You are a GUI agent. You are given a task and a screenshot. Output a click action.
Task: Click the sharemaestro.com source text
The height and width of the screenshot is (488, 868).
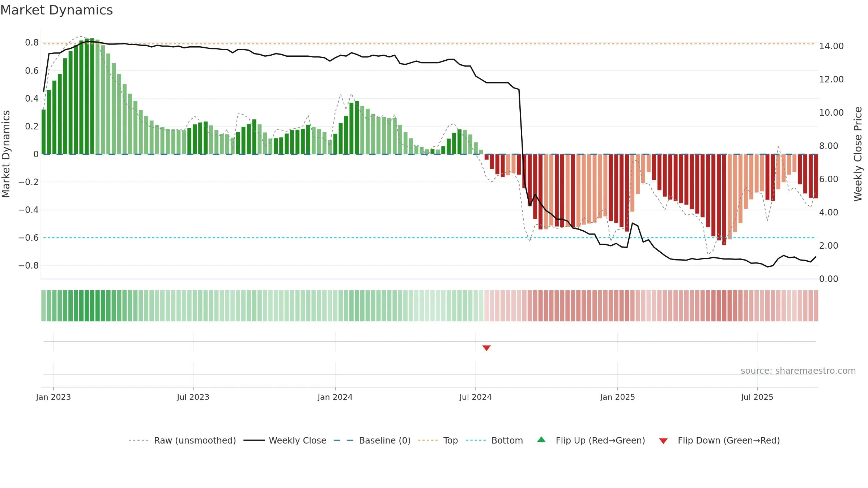[798, 371]
